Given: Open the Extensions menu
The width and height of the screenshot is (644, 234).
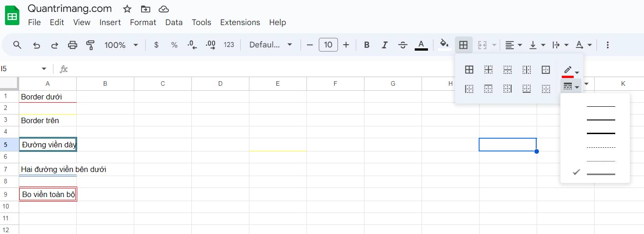Looking at the screenshot, I should [x=240, y=22].
